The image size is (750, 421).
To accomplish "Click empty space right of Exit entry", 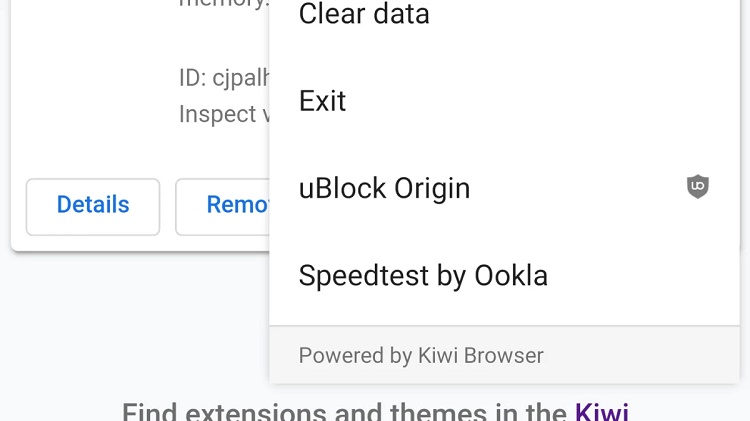I will [540, 101].
